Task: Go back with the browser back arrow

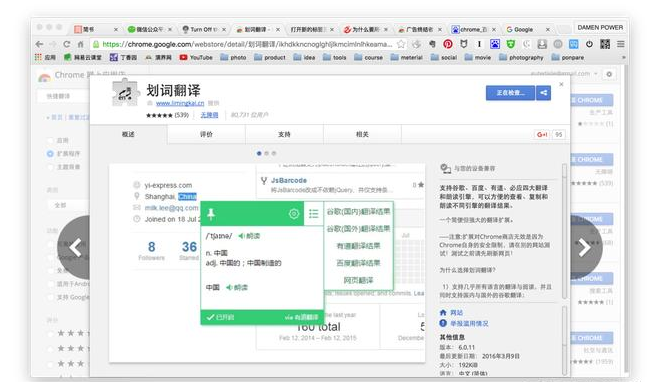Action: (x=40, y=44)
